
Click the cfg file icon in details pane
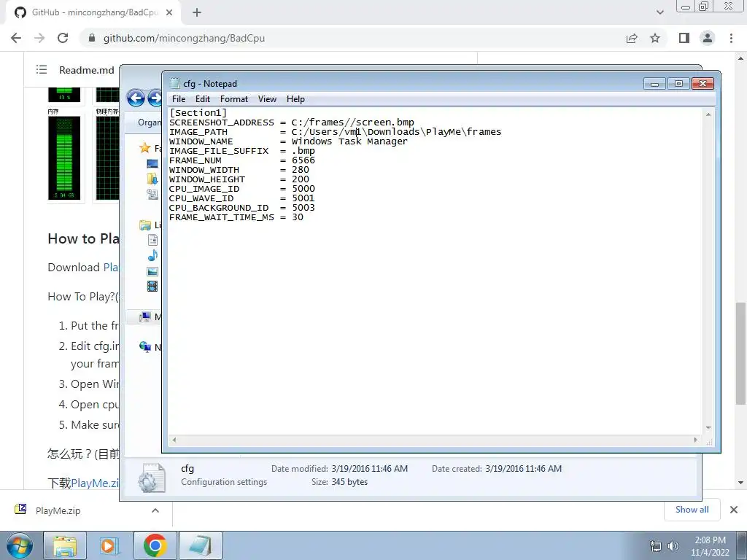[x=152, y=477]
